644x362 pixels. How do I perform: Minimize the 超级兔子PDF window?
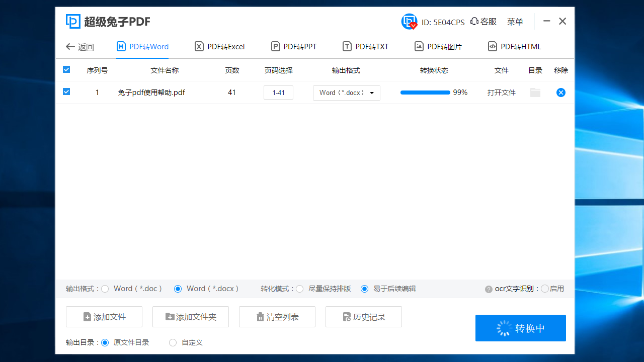pyautogui.click(x=547, y=21)
